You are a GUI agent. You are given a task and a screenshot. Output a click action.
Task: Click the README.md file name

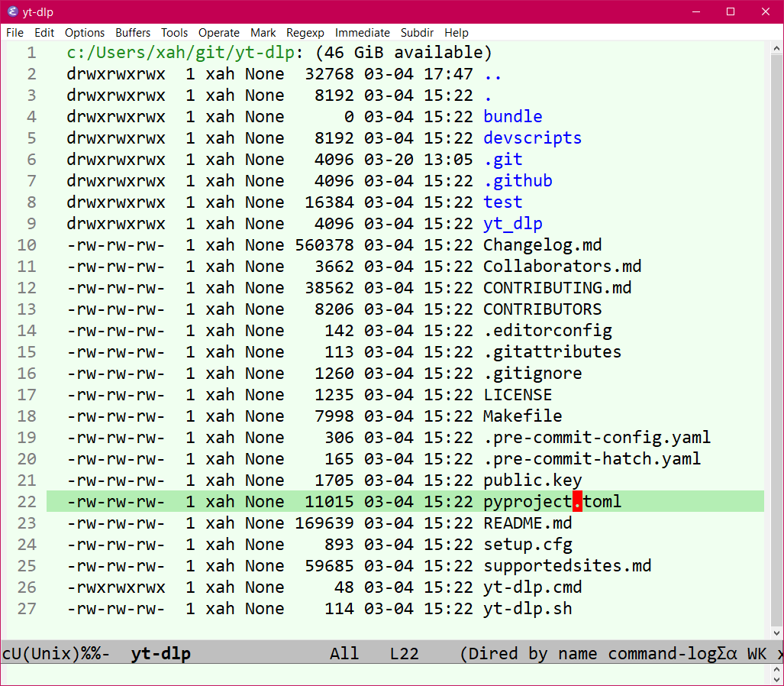point(527,523)
